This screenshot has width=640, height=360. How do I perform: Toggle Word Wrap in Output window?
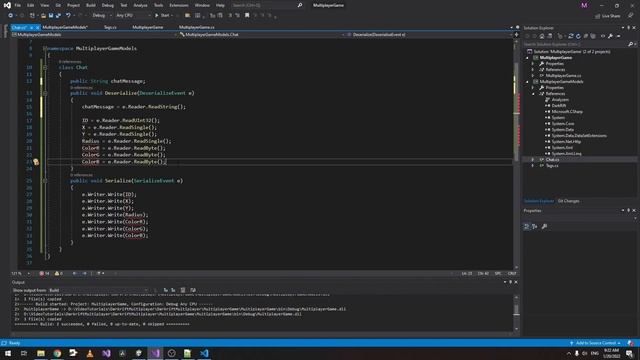[x=193, y=290]
